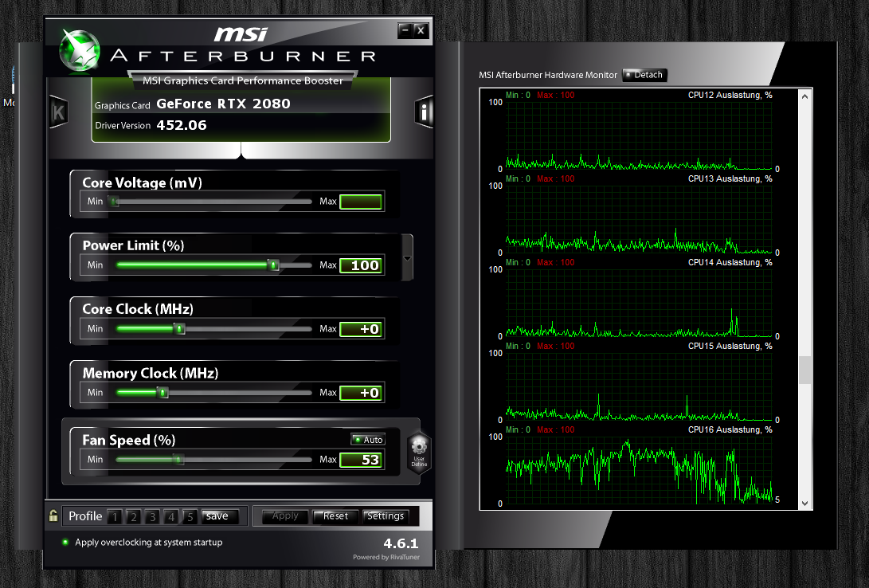869x588 pixels.
Task: Click the MSI Afterburner jet logo
Action: tap(80, 51)
